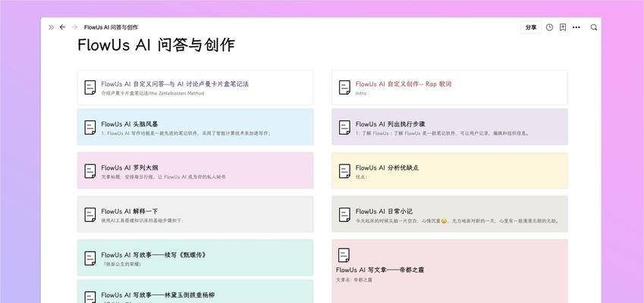Go back with the left arrow
Viewport: 644px width, 303px height.
[62, 27]
